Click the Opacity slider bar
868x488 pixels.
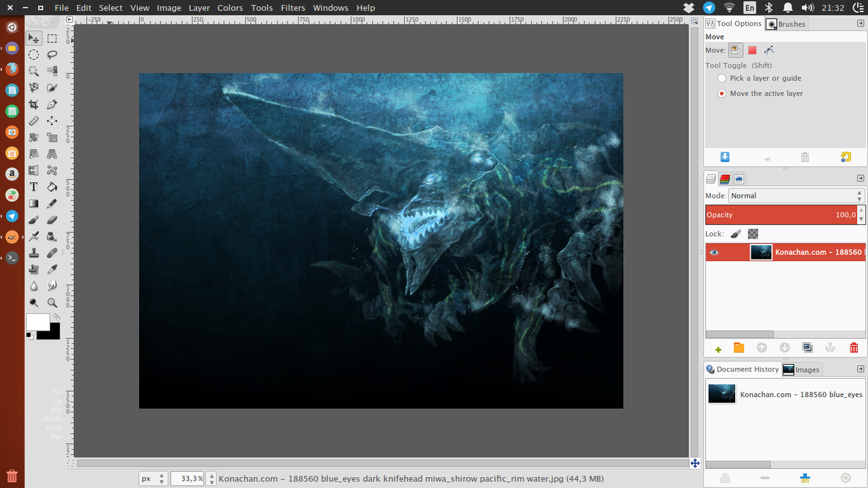(x=781, y=215)
